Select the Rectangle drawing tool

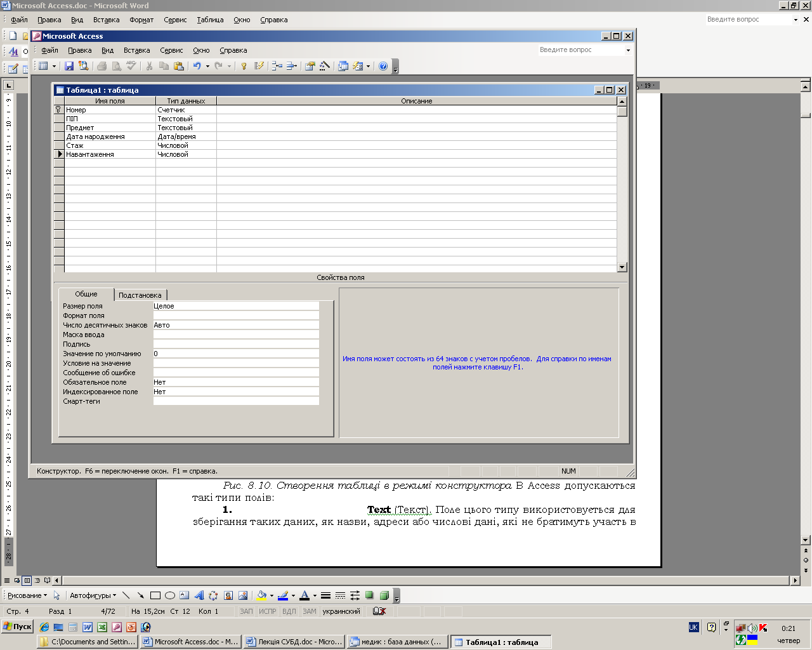point(155,595)
